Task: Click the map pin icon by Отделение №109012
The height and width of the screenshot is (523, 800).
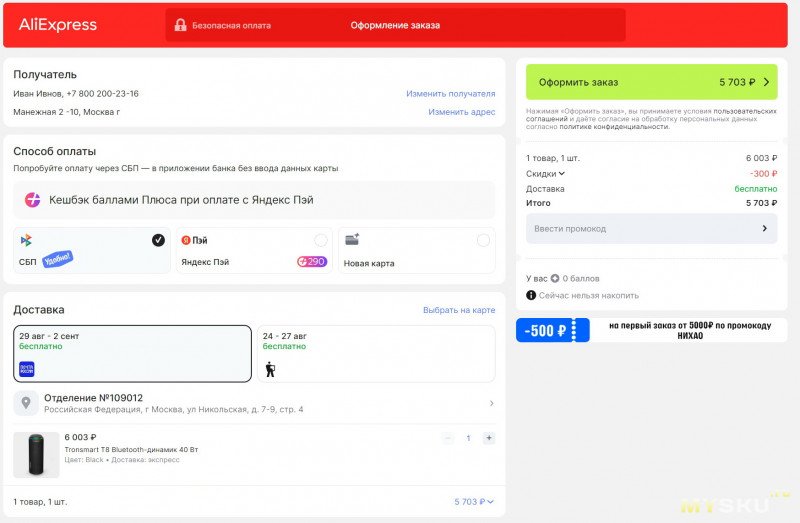Action: point(26,403)
